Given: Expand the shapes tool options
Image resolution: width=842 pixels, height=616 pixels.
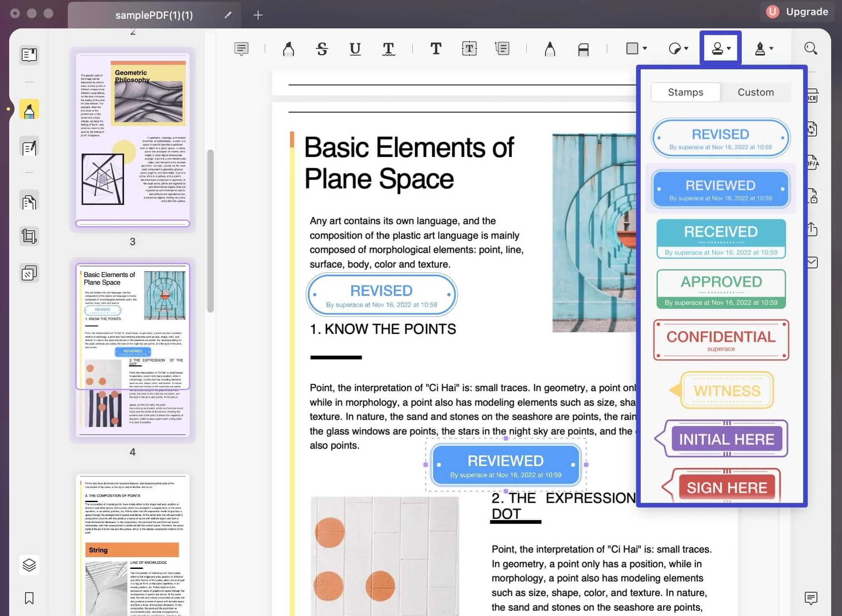Looking at the screenshot, I should click(x=643, y=48).
